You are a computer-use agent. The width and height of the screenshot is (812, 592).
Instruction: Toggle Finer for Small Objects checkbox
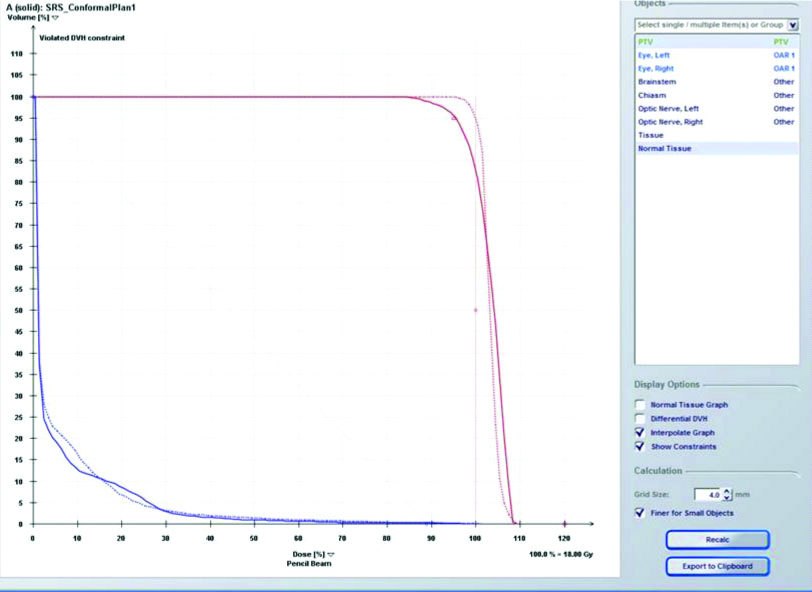[x=640, y=513]
